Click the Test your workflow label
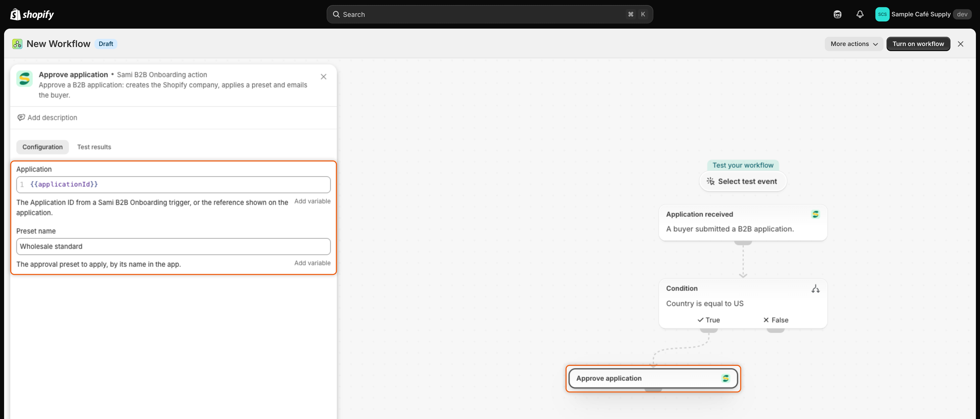The height and width of the screenshot is (419, 980). click(x=743, y=165)
